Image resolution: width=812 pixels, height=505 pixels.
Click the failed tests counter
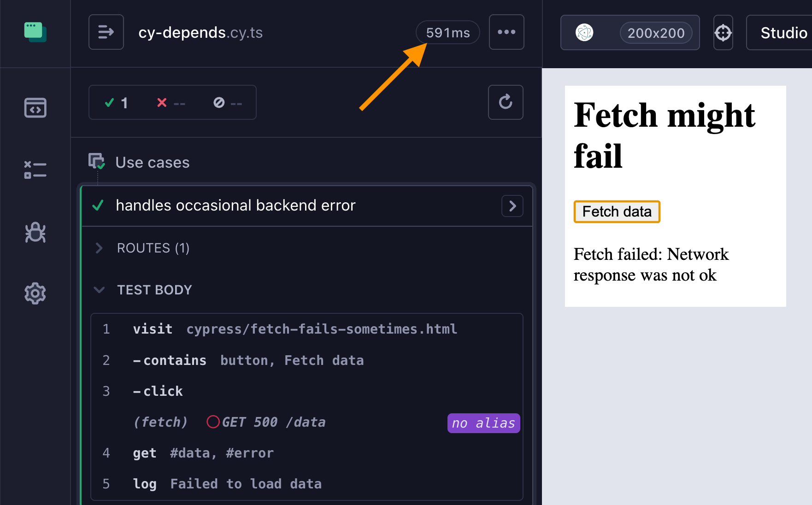tap(171, 103)
